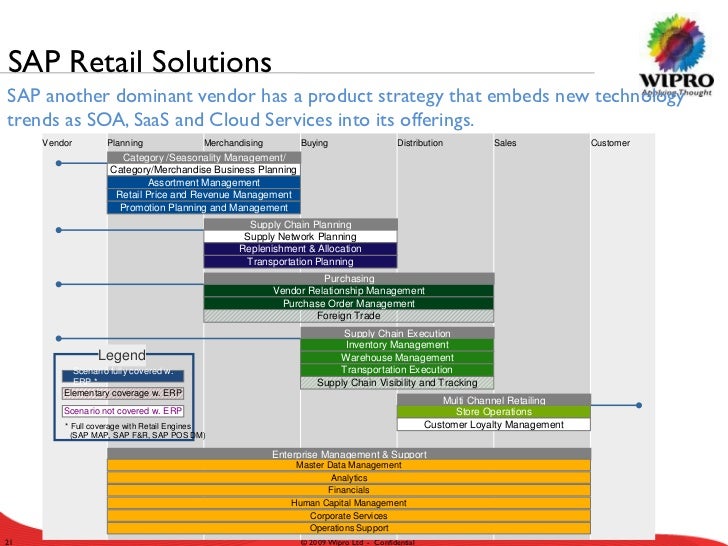Click the Customer column header

click(x=610, y=143)
